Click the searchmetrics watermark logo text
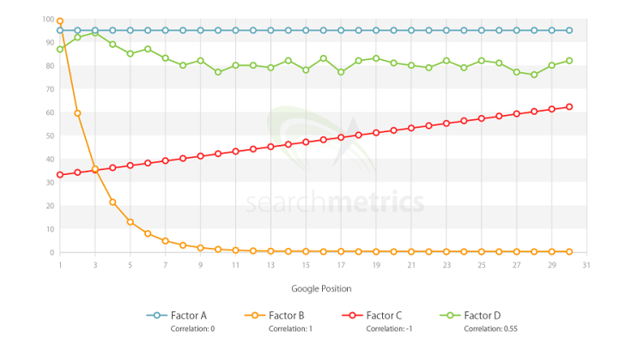Viewport: 644px width, 350px height. (x=335, y=203)
